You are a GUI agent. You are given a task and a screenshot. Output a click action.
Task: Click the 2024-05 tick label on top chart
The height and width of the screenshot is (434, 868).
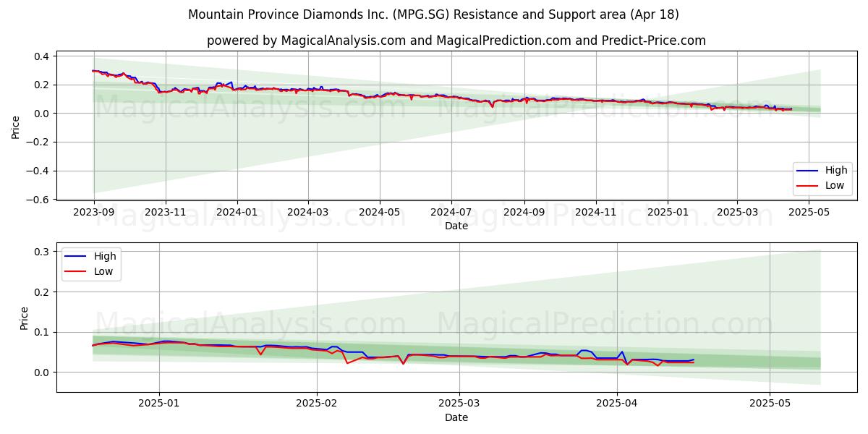pos(380,213)
